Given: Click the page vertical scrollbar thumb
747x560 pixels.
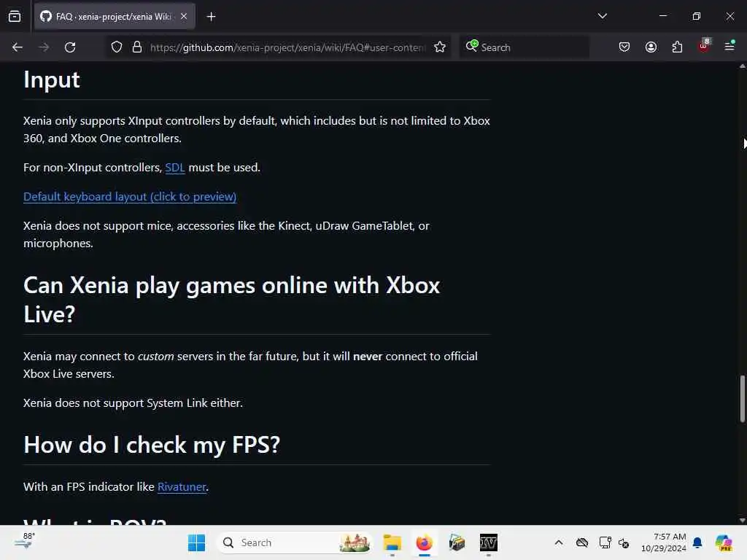Looking at the screenshot, I should click(x=742, y=399).
